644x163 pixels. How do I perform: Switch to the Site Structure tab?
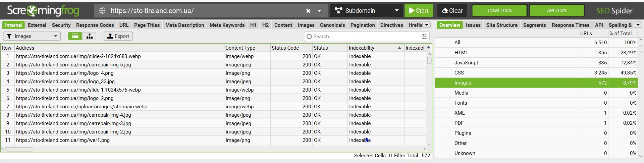(x=502, y=25)
